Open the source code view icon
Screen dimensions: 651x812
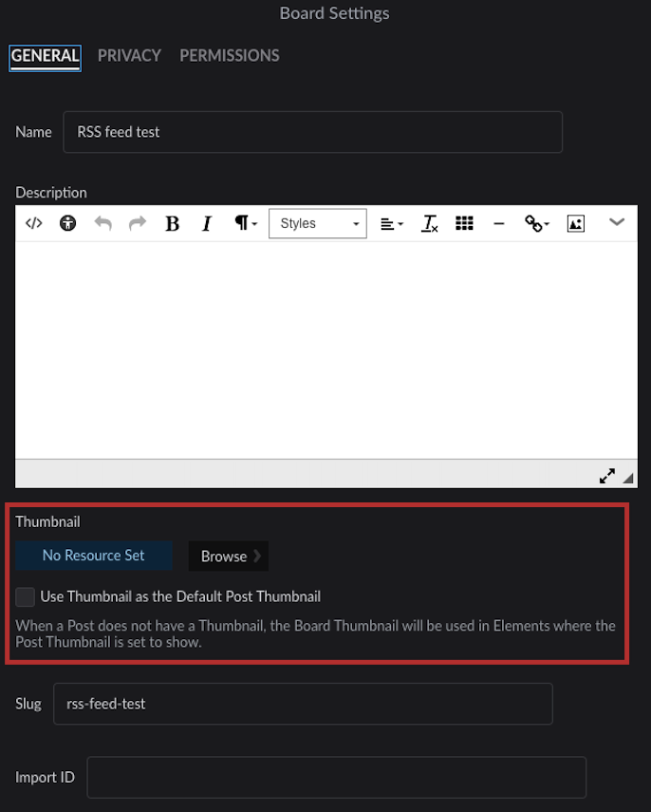[33, 223]
